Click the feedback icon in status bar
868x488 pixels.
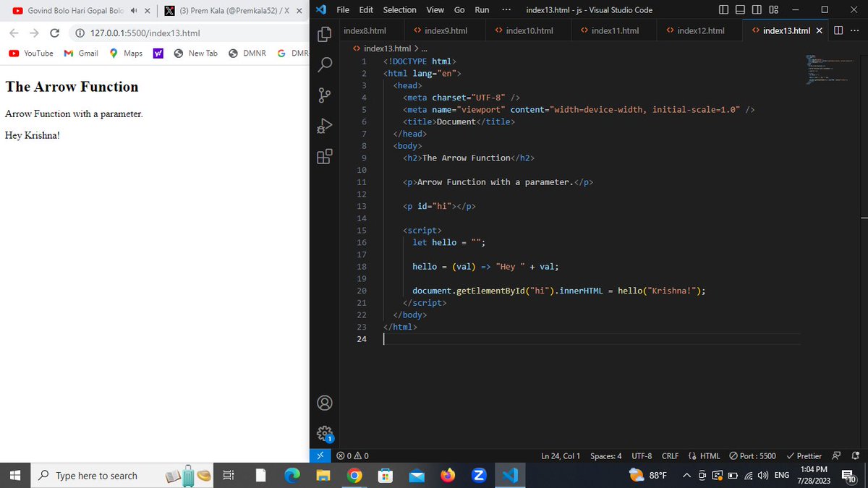tap(837, 455)
